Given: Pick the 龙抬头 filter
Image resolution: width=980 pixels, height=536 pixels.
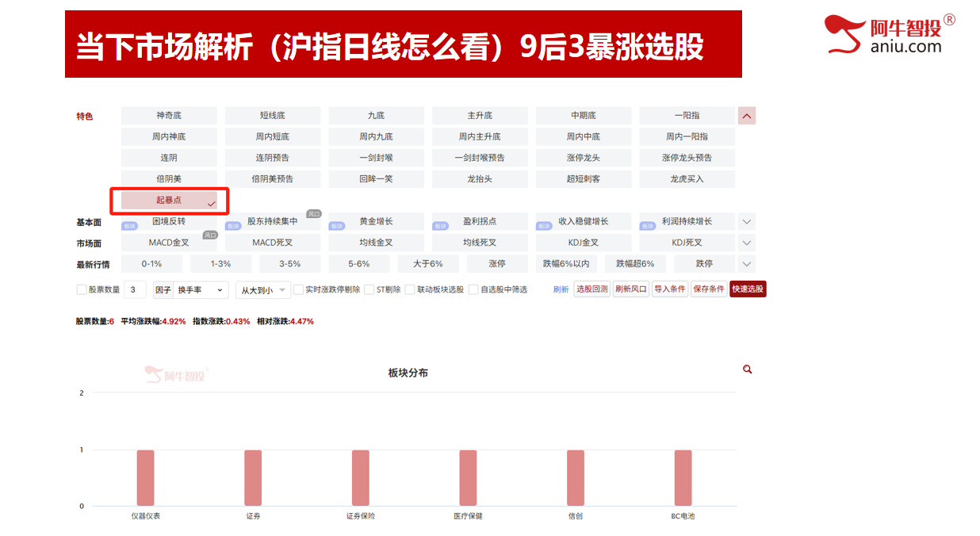Looking at the screenshot, I should (480, 179).
